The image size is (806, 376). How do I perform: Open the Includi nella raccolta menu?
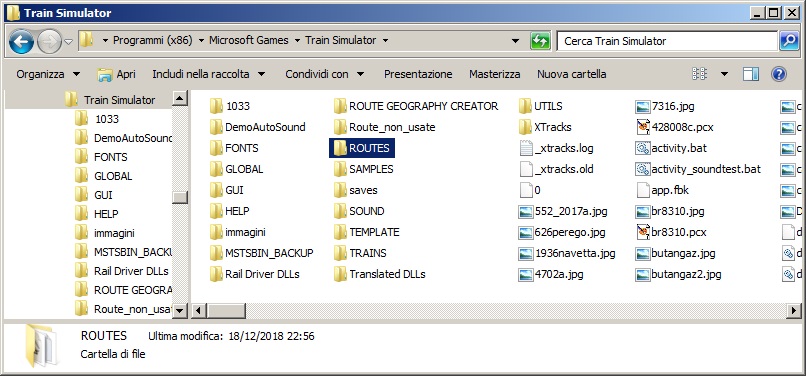click(x=209, y=74)
